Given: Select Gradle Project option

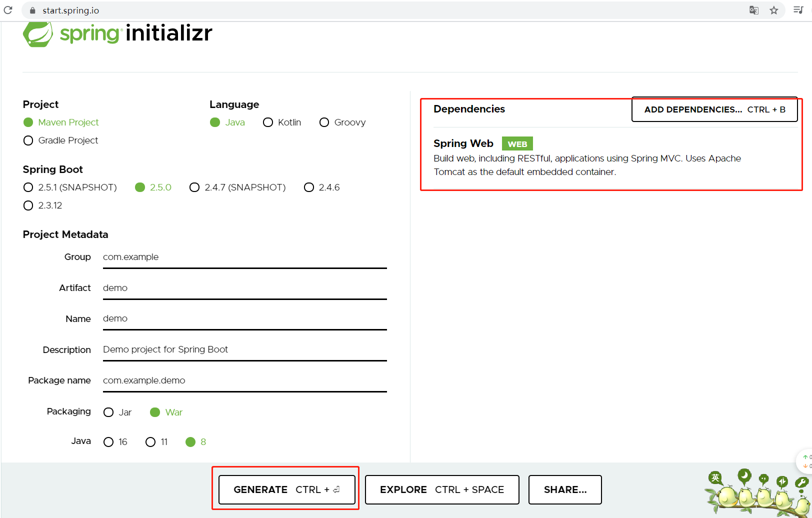Looking at the screenshot, I should pyautogui.click(x=60, y=140).
